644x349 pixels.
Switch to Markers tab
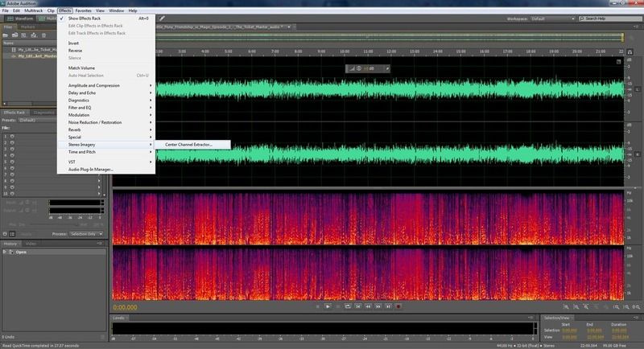click(x=28, y=27)
